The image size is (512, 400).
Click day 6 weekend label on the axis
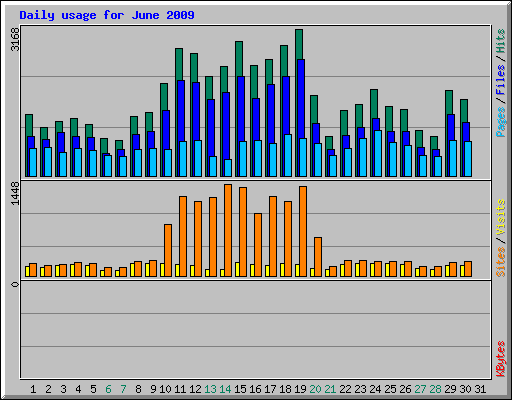(108, 389)
